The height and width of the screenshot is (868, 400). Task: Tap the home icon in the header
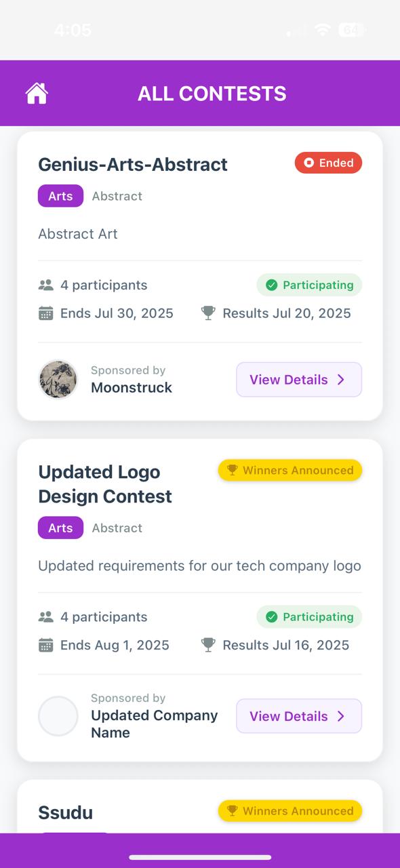tap(35, 92)
